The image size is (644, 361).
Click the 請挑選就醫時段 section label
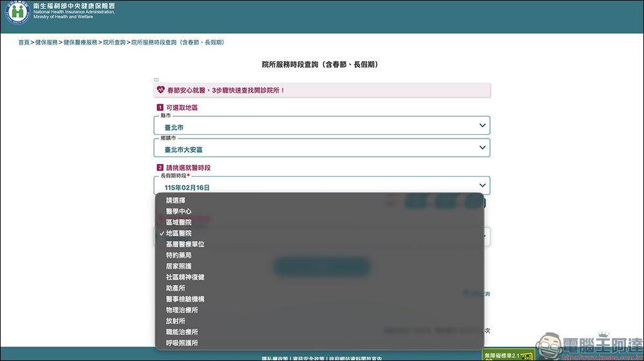tap(188, 168)
